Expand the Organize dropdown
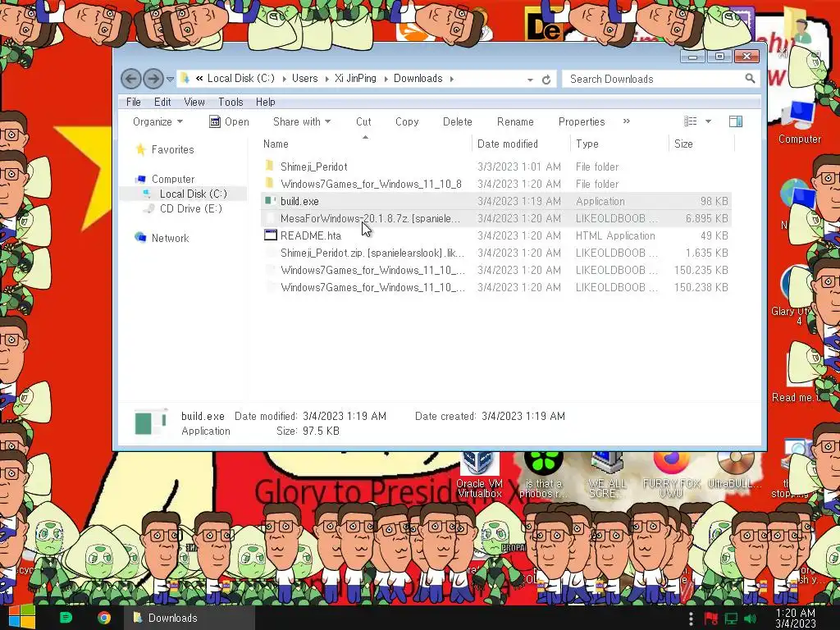The image size is (840, 630). point(157,121)
